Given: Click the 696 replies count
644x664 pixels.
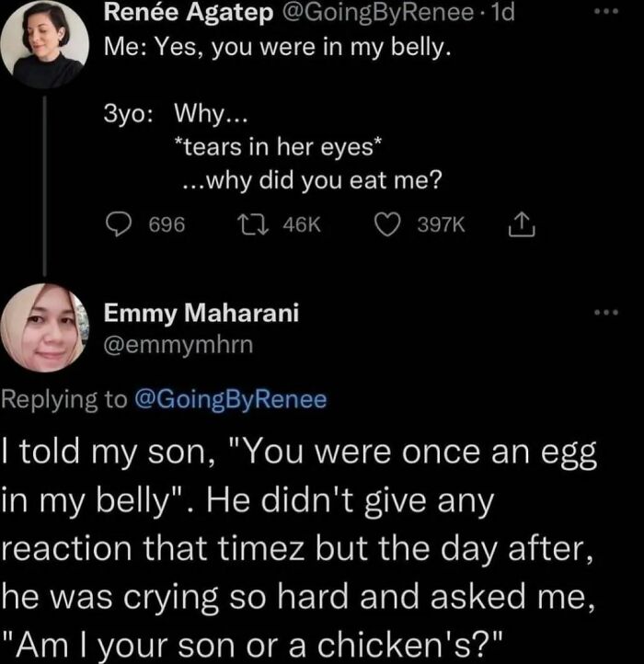Looking at the screenshot, I should [x=167, y=223].
